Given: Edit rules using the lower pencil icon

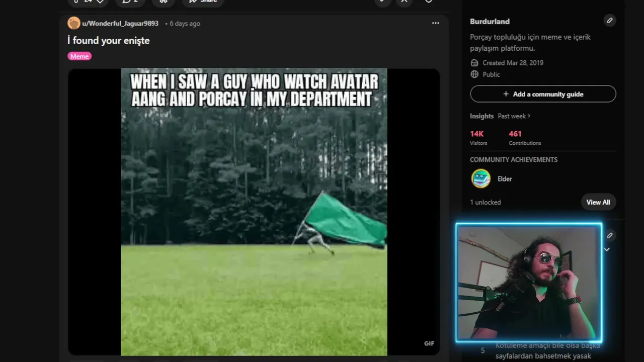Looking at the screenshot, I should click(610, 235).
